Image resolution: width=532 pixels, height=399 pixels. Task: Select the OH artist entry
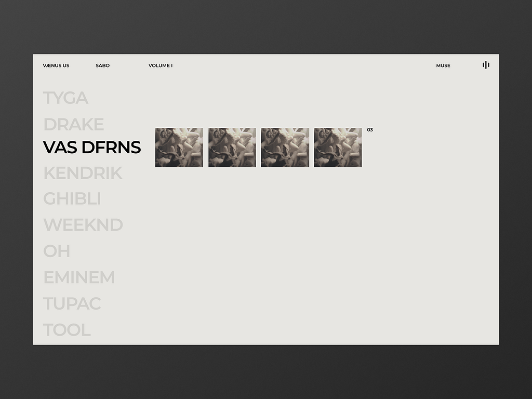[57, 251]
